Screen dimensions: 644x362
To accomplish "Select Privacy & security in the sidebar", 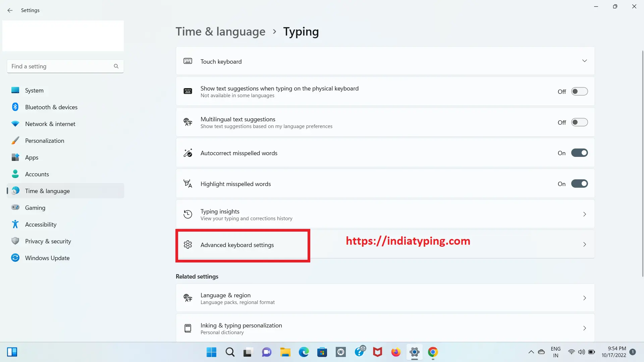I will tap(48, 241).
